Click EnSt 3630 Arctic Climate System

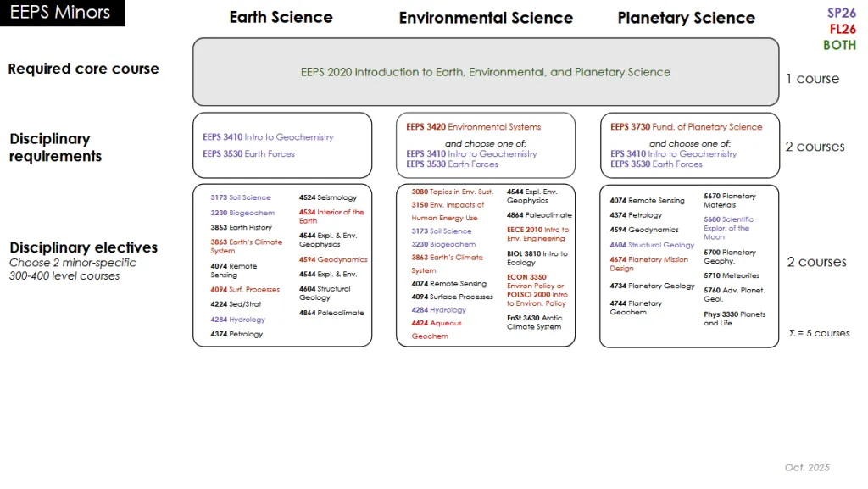coord(534,322)
